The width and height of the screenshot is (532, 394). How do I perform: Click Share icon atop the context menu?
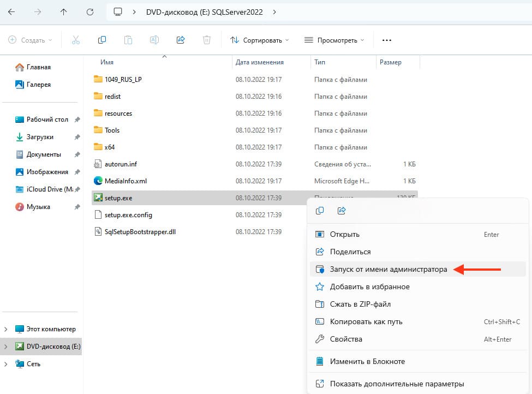click(342, 211)
